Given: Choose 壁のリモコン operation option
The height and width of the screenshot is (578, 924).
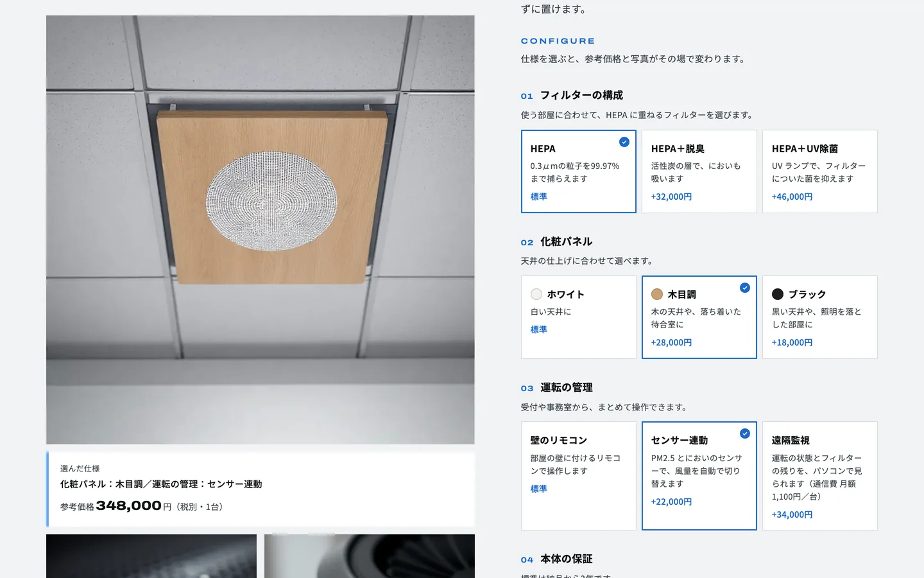Looking at the screenshot, I should [578, 476].
